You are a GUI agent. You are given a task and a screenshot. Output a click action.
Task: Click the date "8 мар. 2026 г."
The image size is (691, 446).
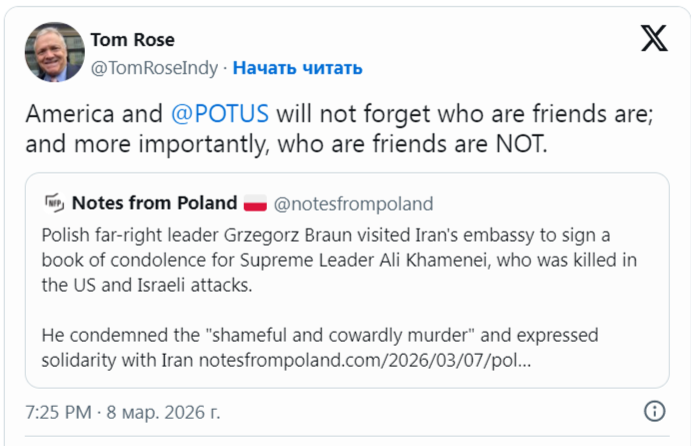(x=165, y=411)
